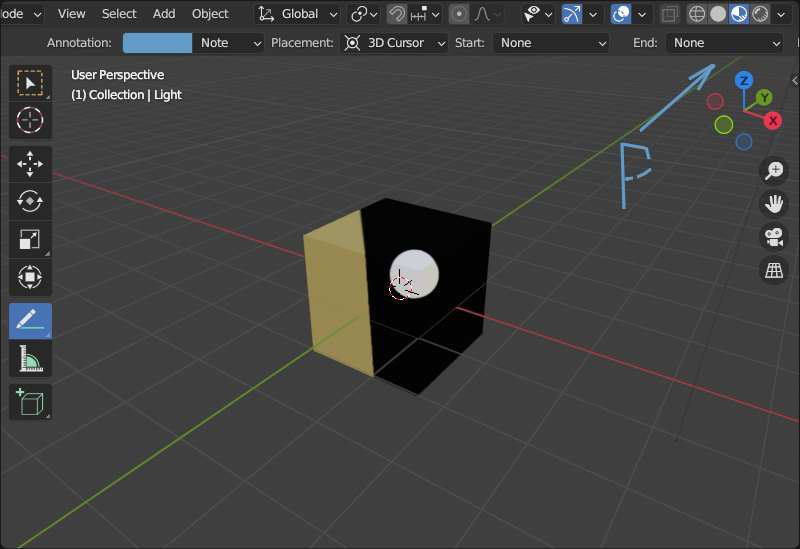Open overlays options dropdown arrow

[642, 14]
